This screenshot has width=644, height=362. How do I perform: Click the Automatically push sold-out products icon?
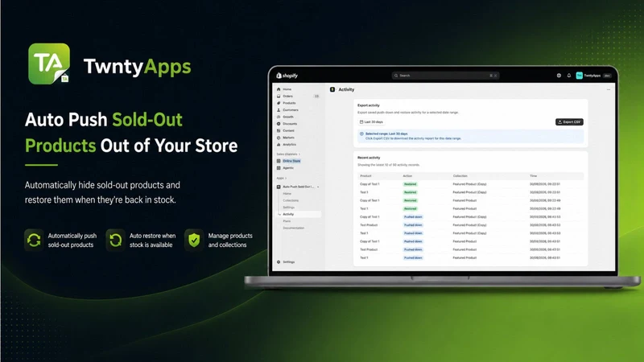point(34,240)
